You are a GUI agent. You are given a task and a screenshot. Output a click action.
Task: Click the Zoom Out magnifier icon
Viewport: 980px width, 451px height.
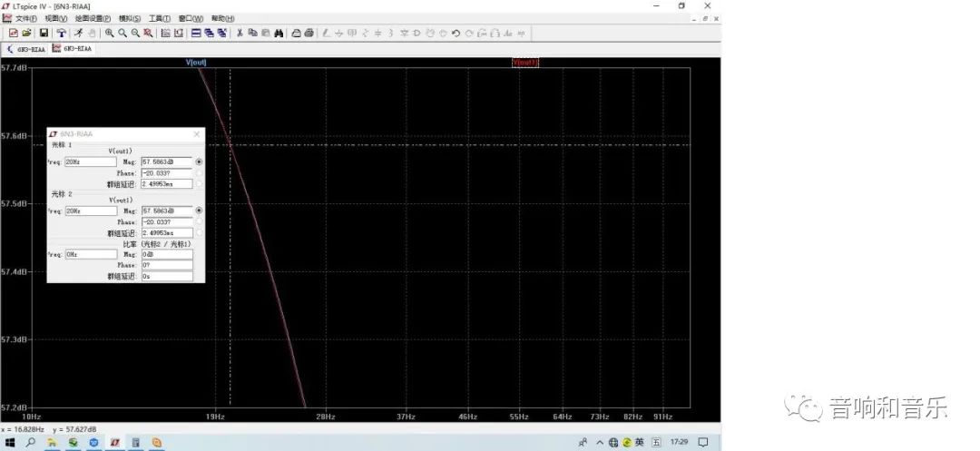pyautogui.click(x=135, y=33)
